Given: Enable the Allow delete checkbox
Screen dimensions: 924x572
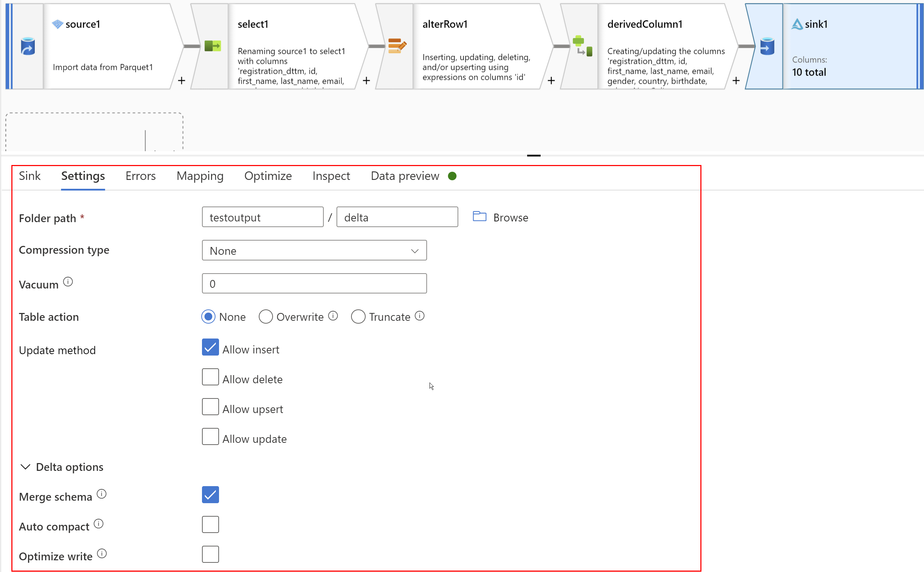Looking at the screenshot, I should (211, 377).
